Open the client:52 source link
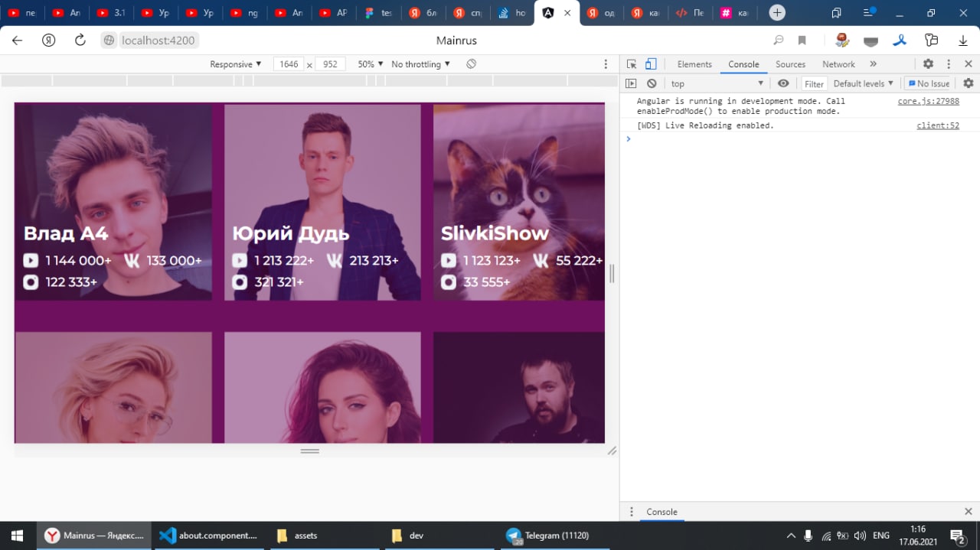The width and height of the screenshot is (980, 550). 938,125
